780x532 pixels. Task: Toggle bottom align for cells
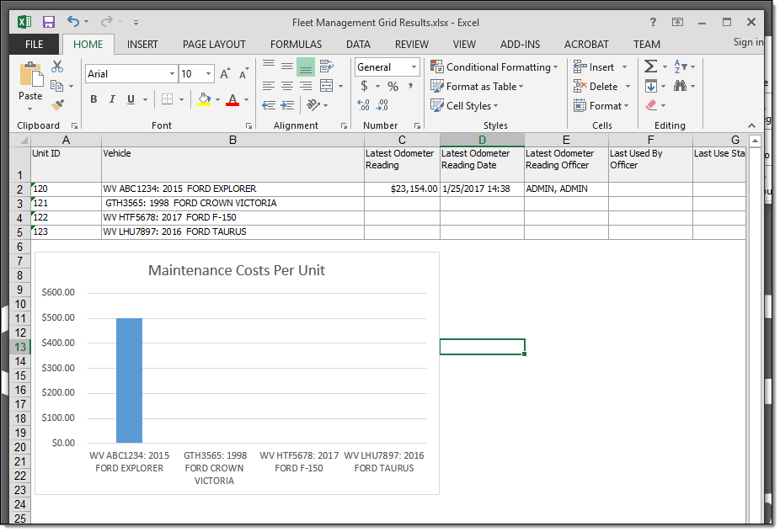coord(306,66)
